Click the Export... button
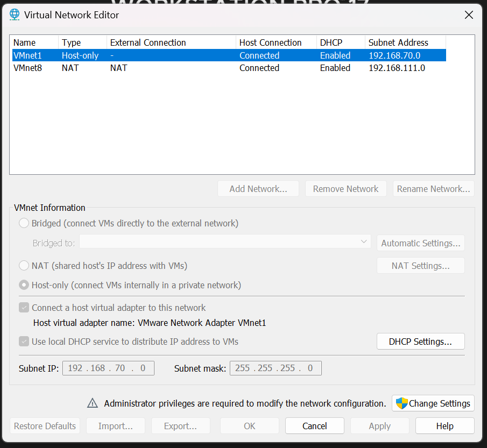This screenshot has height=448, width=487. [180, 425]
